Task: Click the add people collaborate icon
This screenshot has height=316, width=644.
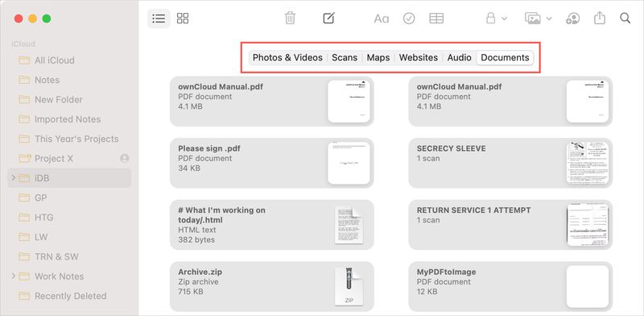Action: coord(572,19)
